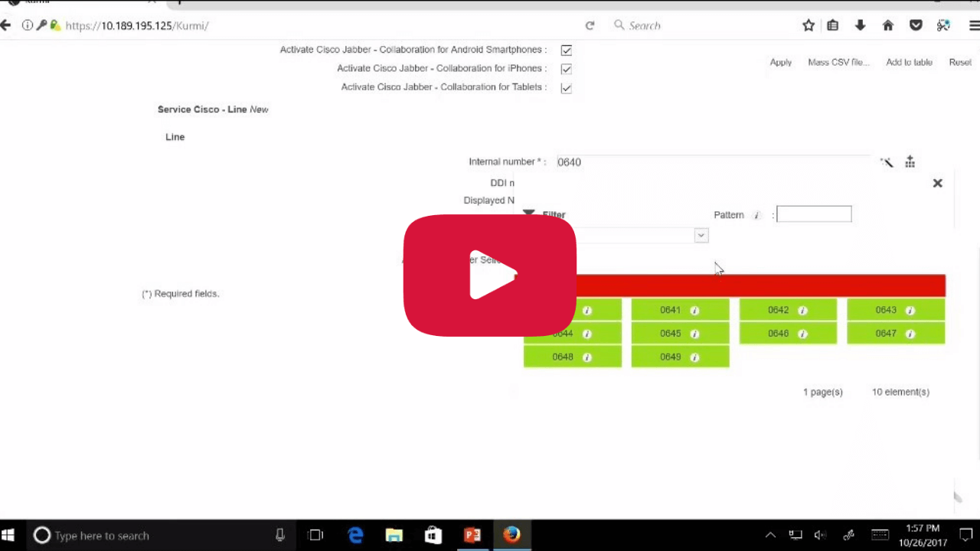The image size is (980, 551).
Task: Open the bookmarks library icon
Action: tap(833, 25)
